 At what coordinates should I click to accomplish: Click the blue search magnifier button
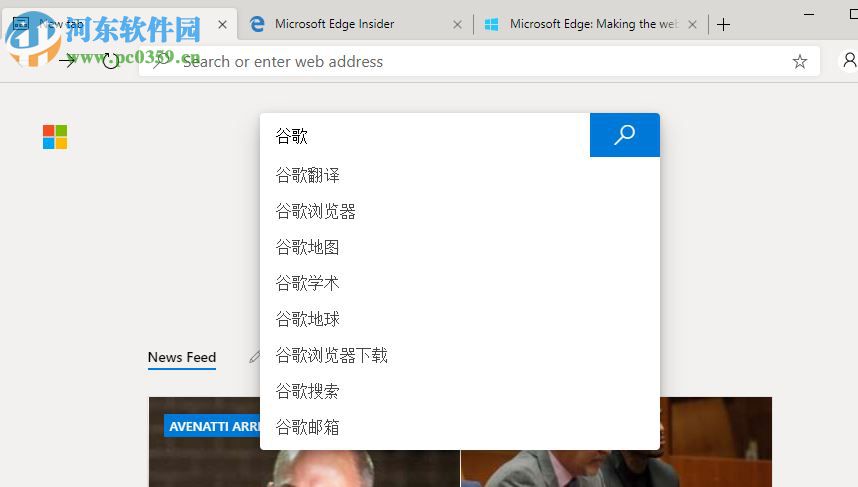click(x=624, y=135)
